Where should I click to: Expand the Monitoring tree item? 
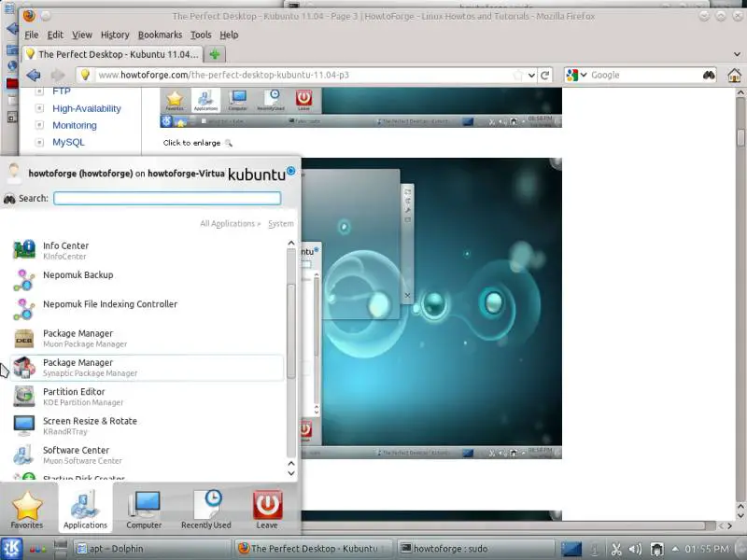click(39, 125)
